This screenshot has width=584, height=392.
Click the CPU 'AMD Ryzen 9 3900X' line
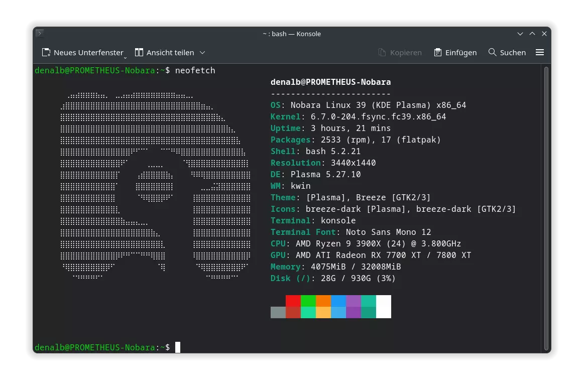[366, 243]
